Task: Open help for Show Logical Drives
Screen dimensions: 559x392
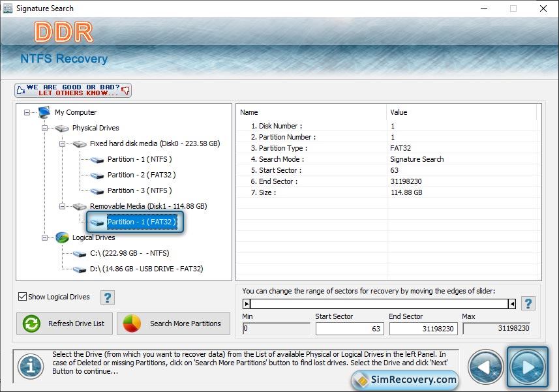Action: [x=108, y=297]
